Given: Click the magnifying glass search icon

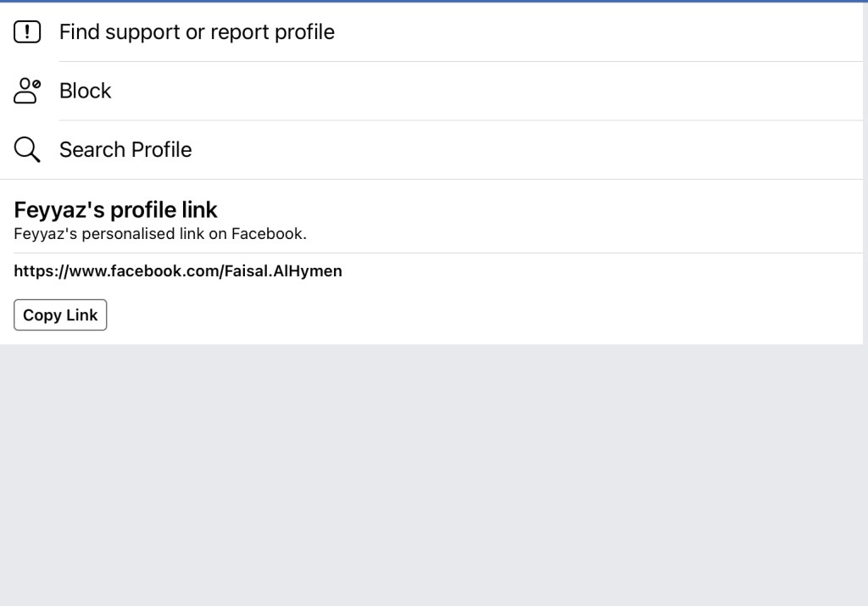Looking at the screenshot, I should coord(27,150).
